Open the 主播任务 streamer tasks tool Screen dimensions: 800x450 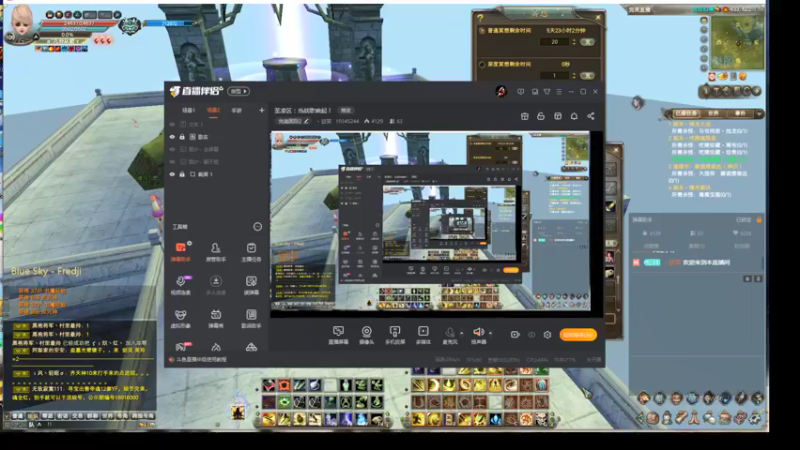(x=251, y=252)
